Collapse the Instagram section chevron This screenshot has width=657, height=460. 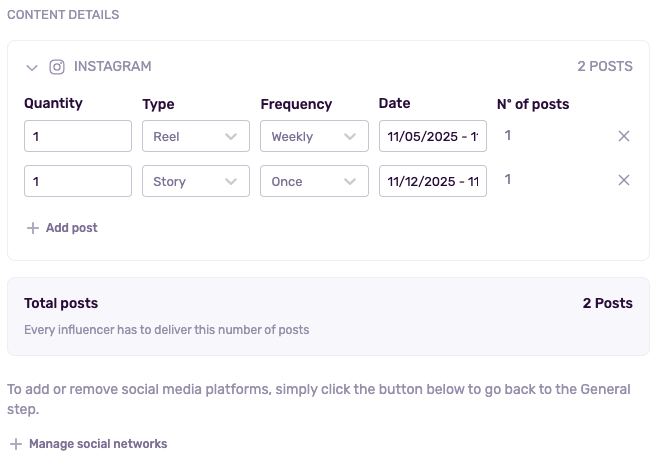32,67
